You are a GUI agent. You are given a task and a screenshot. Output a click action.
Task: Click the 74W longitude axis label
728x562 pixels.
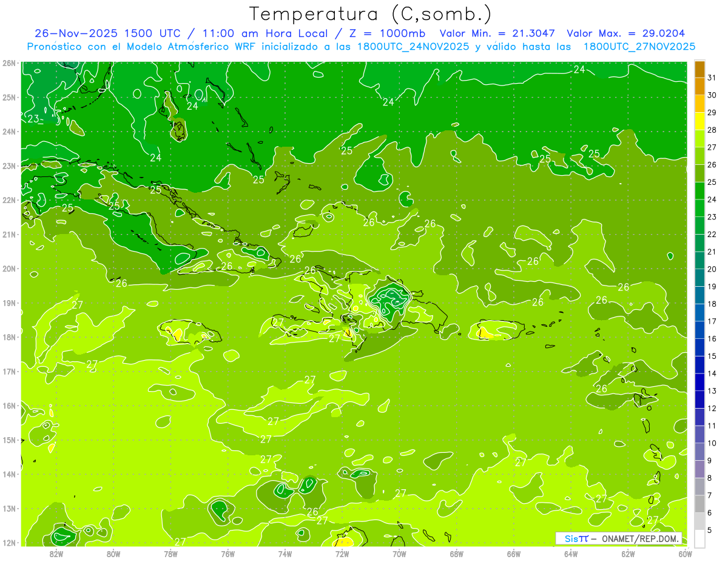285,554
